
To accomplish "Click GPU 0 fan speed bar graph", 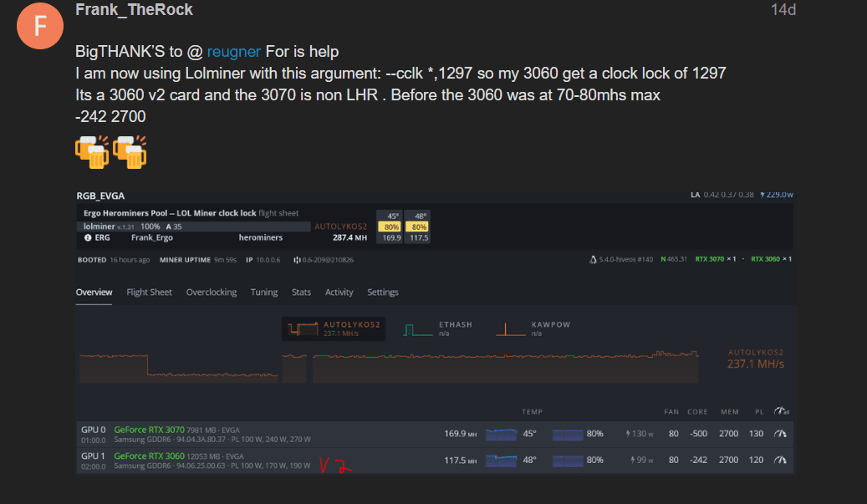I will pyautogui.click(x=568, y=435).
